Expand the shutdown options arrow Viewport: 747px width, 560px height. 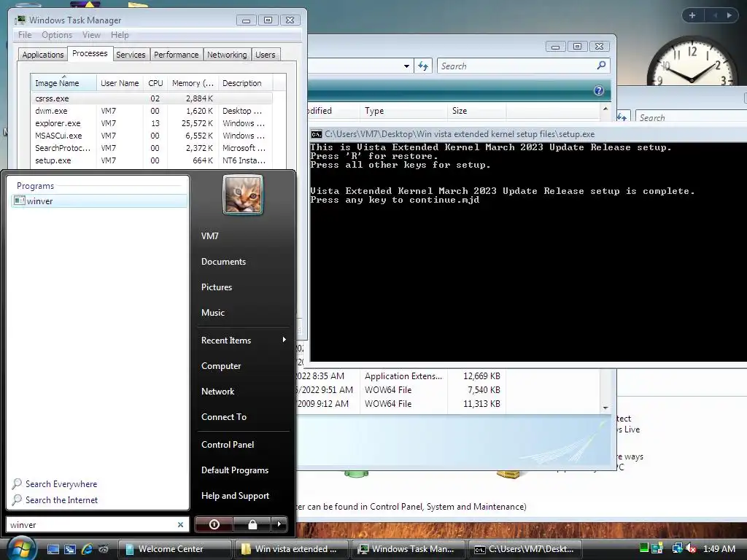click(279, 524)
